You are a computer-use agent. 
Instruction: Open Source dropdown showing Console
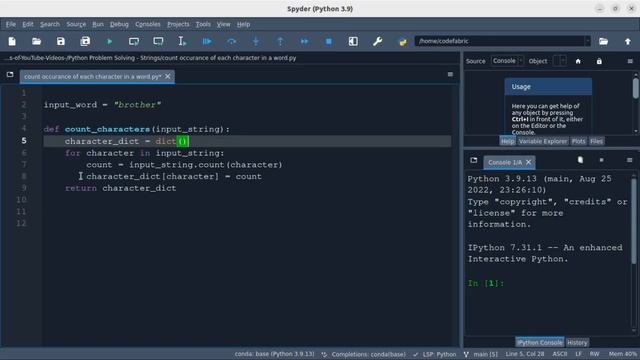pos(507,61)
